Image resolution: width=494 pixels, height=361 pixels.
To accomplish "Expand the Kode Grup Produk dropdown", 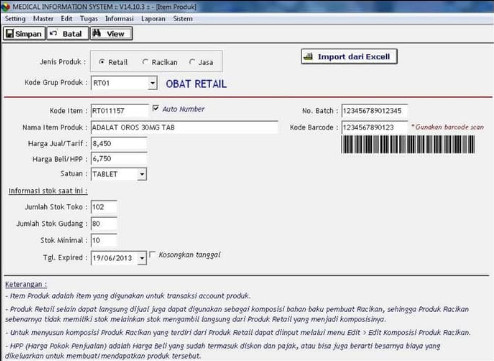I will coord(152,83).
